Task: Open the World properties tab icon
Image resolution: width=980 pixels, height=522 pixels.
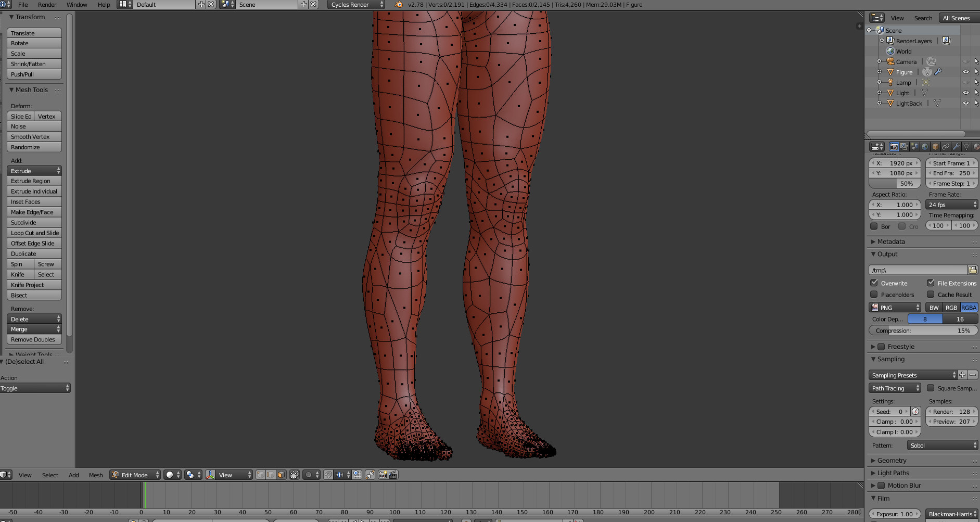Action: tap(925, 147)
